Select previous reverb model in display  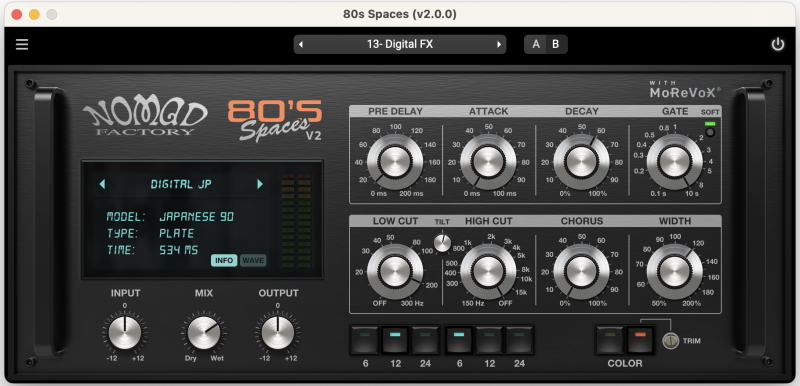[x=102, y=184]
